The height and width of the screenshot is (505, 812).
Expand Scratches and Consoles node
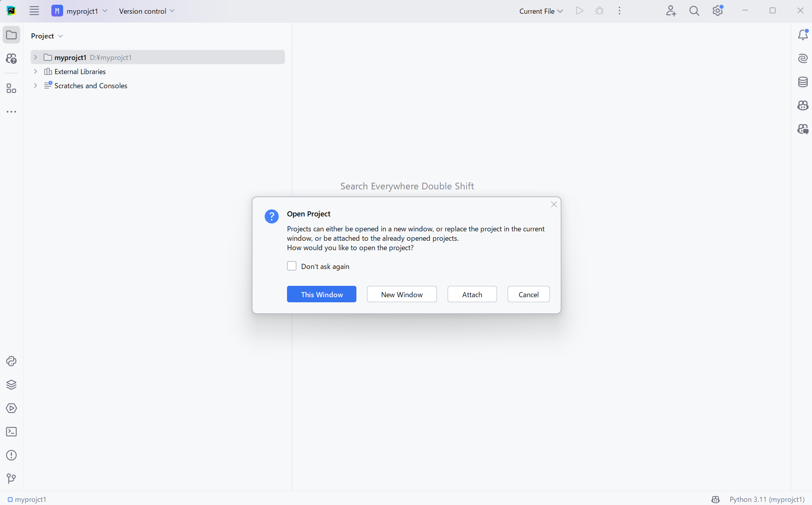click(35, 85)
